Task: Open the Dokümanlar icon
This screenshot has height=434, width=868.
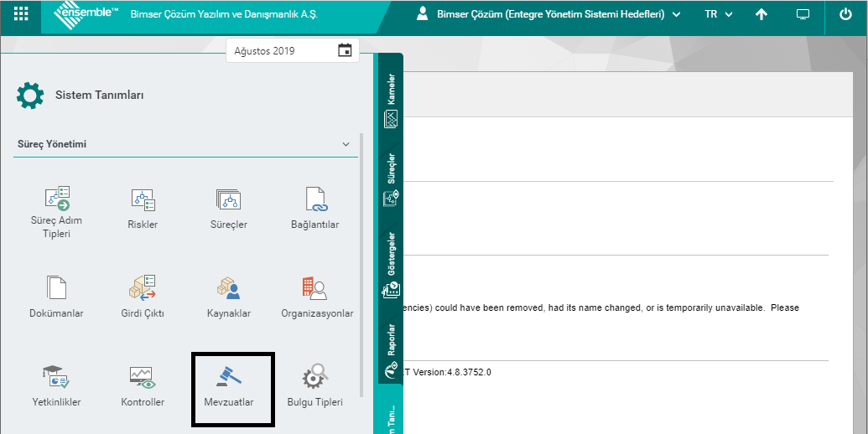Action: [57, 288]
